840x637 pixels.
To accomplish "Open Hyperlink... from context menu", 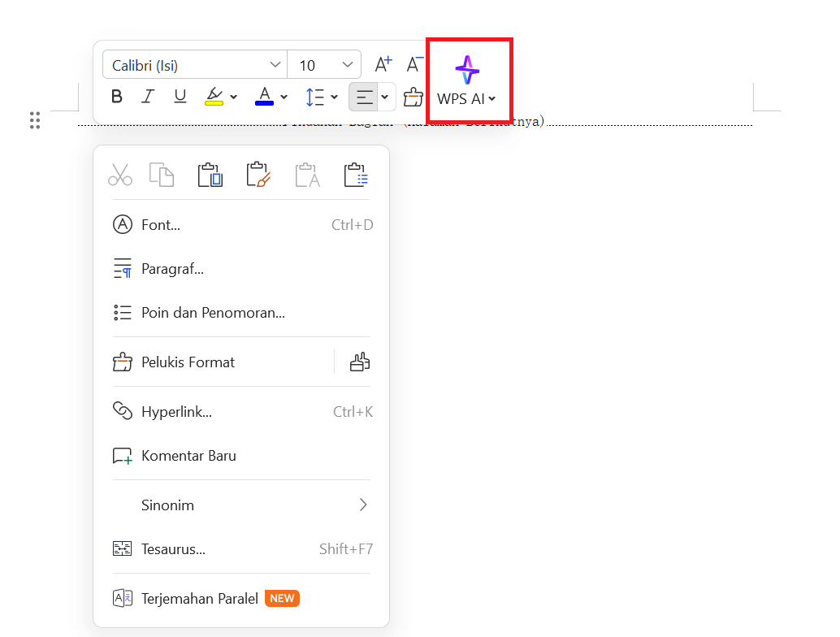I will click(x=241, y=411).
